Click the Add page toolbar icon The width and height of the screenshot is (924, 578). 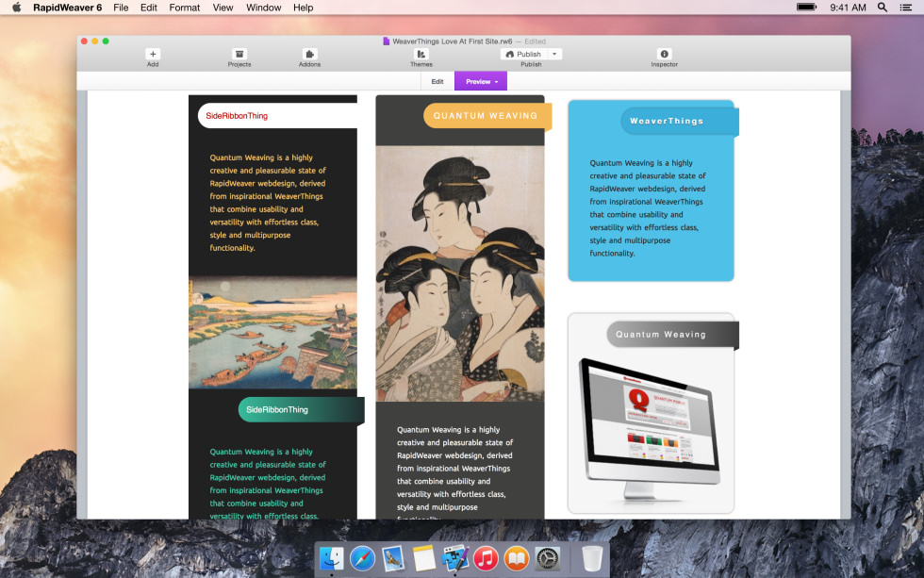(153, 54)
